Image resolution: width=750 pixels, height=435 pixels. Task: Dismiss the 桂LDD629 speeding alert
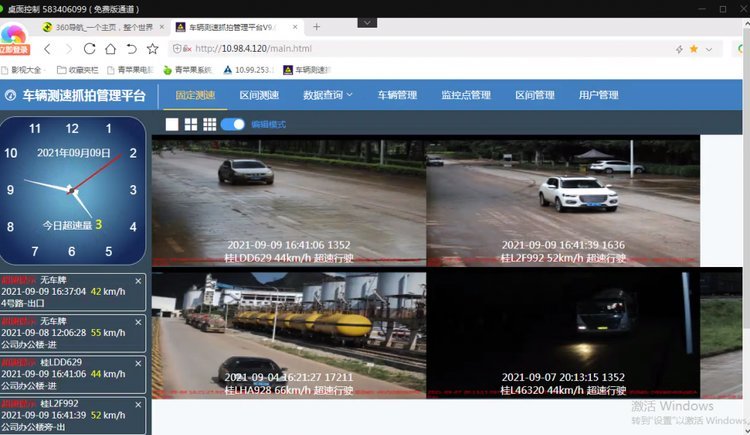(x=137, y=361)
